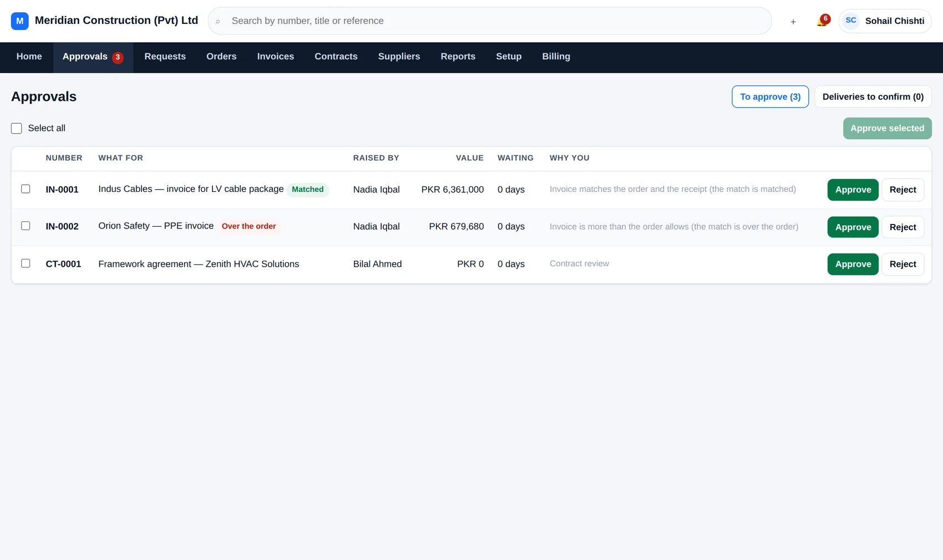Click the Approve selected button
Viewport: 943px width, 560px height.
click(888, 129)
